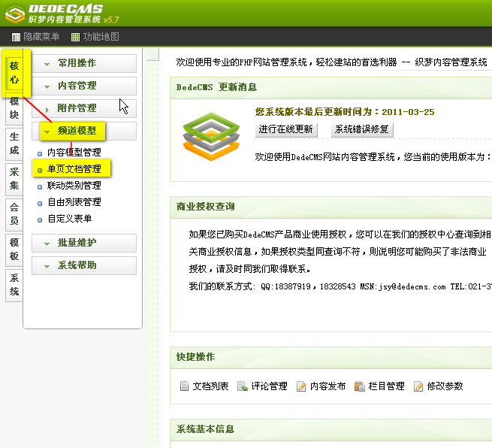Open the 评论管理 quick link

(x=269, y=386)
